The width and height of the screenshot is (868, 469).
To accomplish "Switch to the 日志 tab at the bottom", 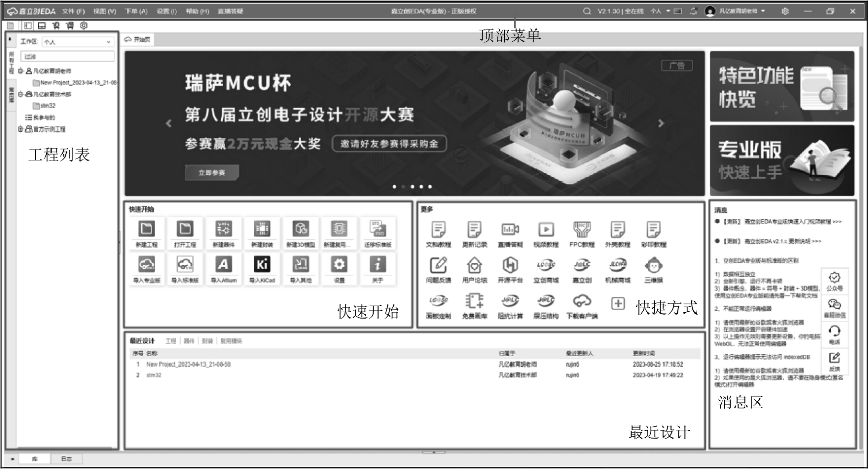I will click(66, 459).
